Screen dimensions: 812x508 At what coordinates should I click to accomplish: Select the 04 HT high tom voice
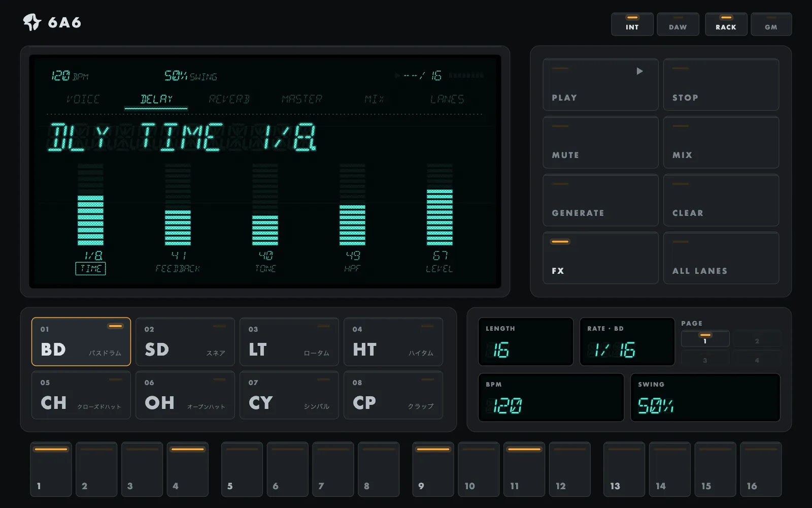(x=393, y=342)
